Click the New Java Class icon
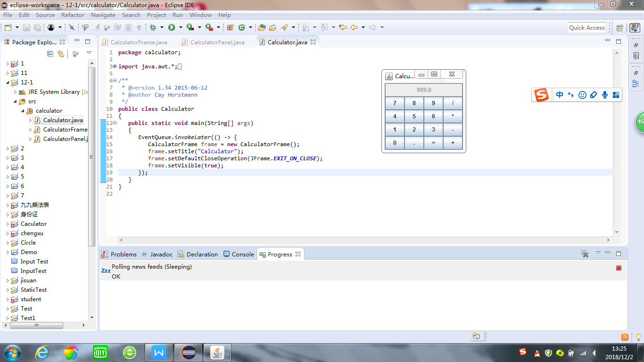This screenshot has width=644, height=362. 242,27
